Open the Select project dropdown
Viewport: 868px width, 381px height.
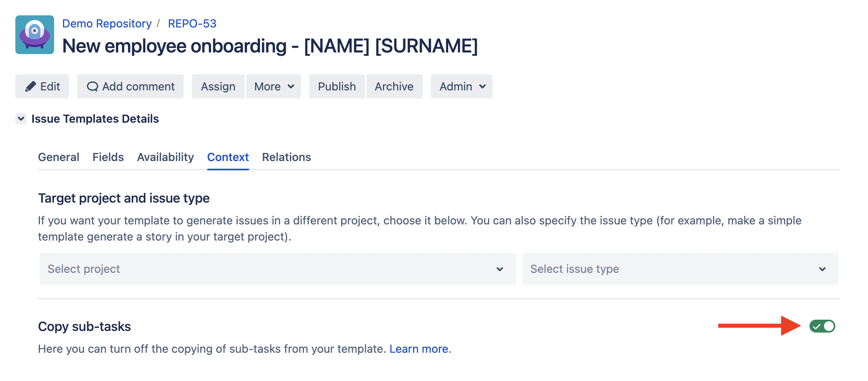coord(278,269)
